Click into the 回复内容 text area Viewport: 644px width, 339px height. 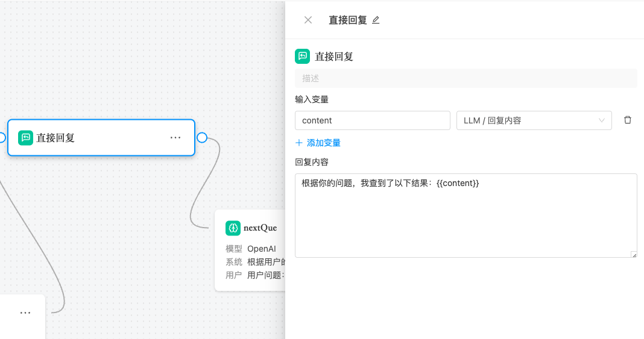[x=466, y=216]
